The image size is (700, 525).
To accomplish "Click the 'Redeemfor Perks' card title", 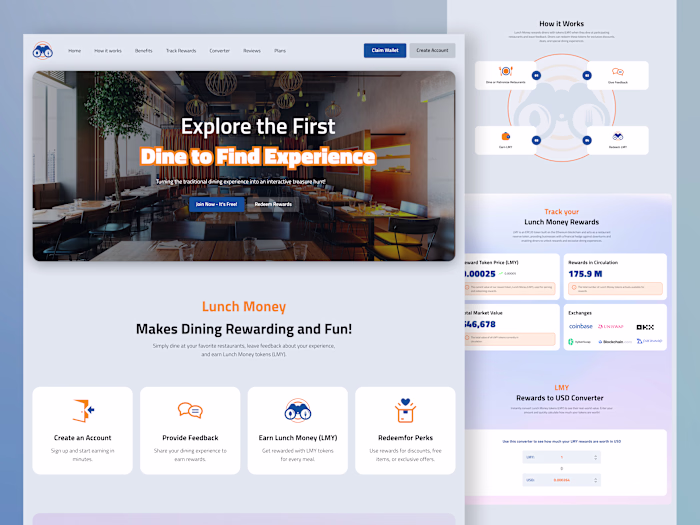I will pos(405,438).
